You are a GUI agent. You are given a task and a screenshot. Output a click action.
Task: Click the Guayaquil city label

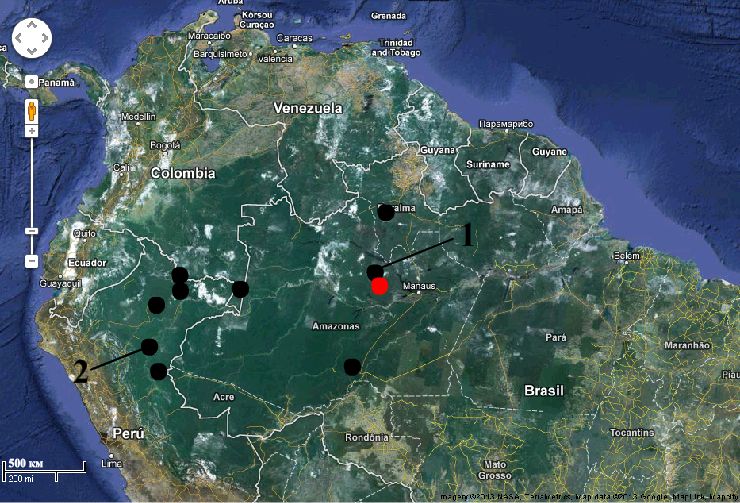[60, 284]
